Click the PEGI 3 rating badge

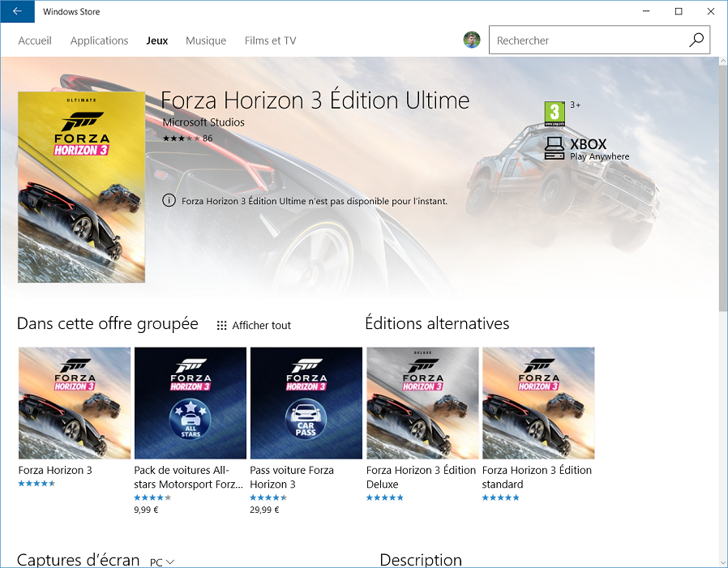point(555,113)
